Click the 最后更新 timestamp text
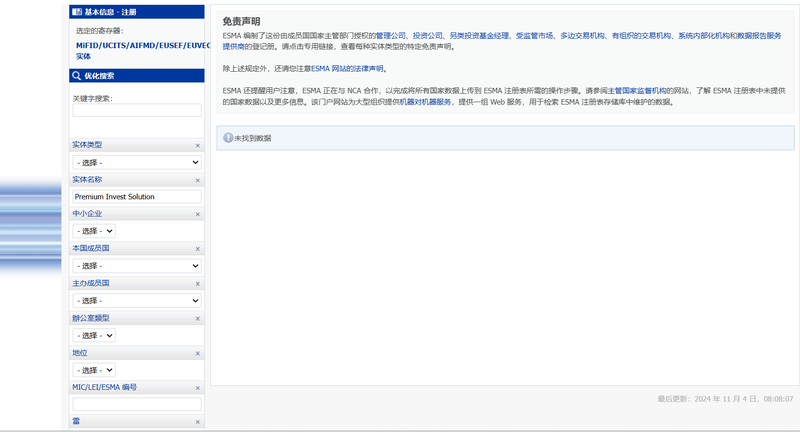Image resolution: width=800 pixels, height=432 pixels. click(x=725, y=399)
